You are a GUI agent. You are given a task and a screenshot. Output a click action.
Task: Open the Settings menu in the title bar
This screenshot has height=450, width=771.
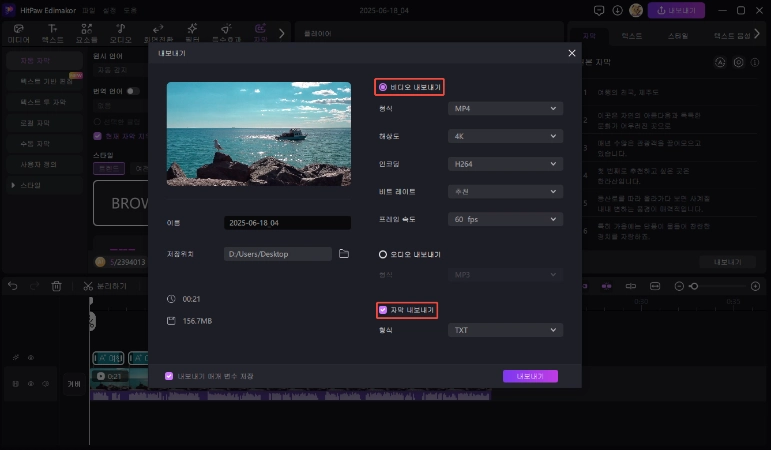click(109, 10)
